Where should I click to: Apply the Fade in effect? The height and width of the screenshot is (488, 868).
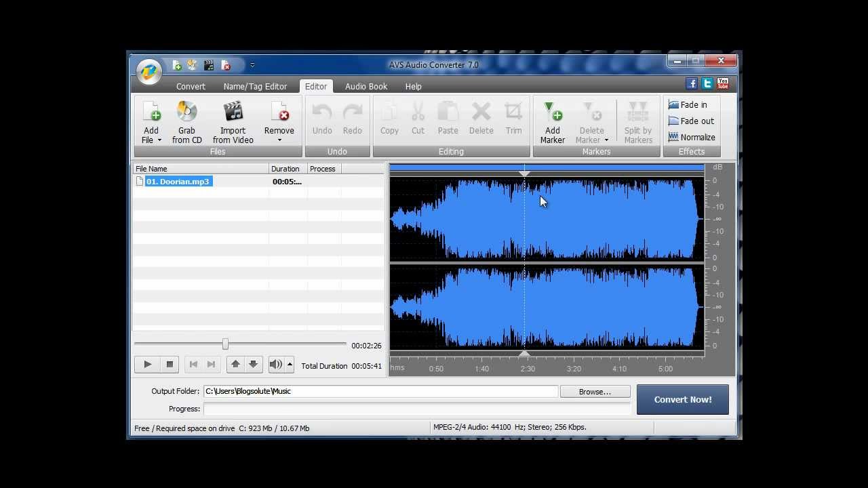[688, 105]
